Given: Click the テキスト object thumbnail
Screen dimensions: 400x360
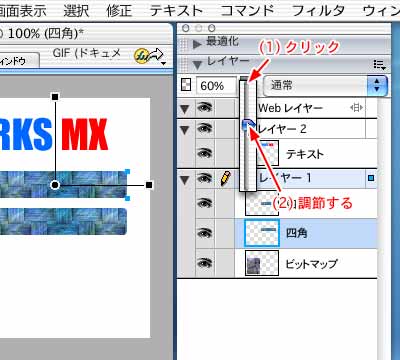Looking at the screenshot, I should pos(268,153).
